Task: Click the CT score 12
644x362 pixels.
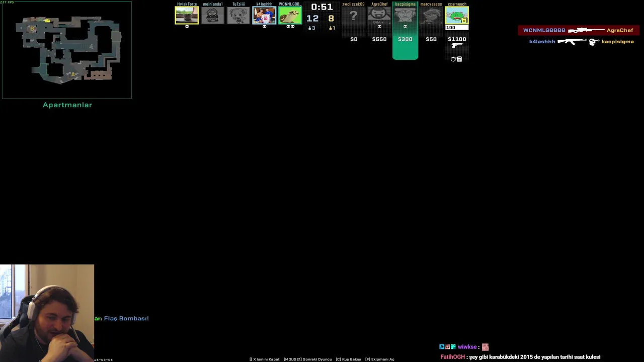Action: pos(312,18)
